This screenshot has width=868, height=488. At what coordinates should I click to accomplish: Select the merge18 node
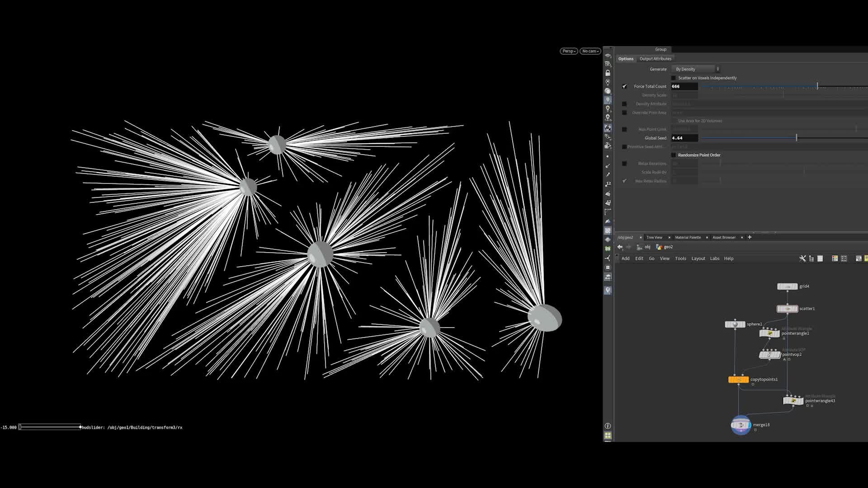(x=741, y=425)
